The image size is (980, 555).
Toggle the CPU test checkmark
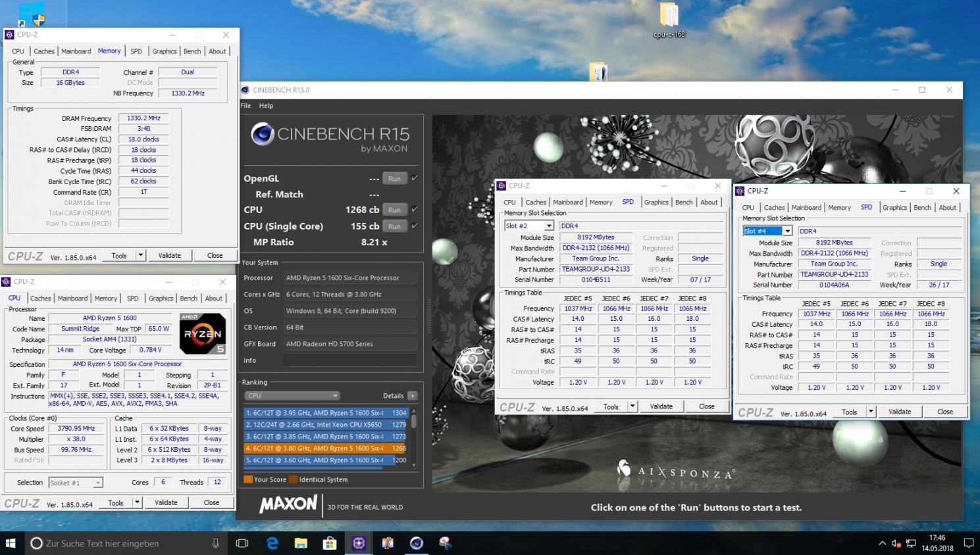tap(415, 210)
